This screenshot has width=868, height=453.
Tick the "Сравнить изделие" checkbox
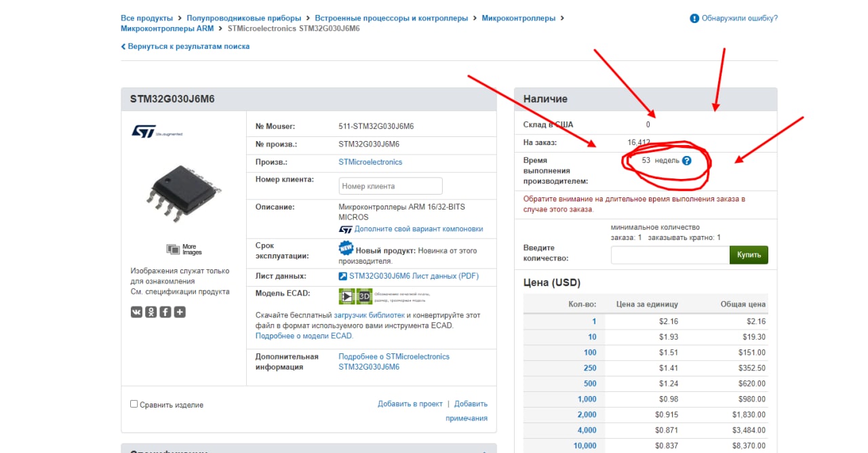(x=134, y=404)
